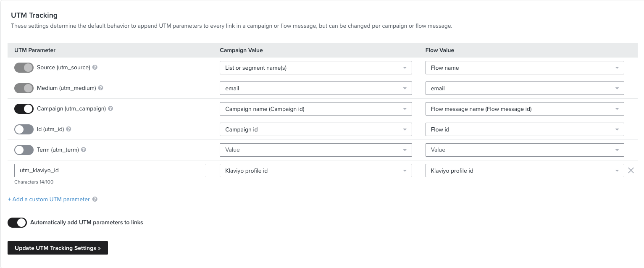644x268 pixels.
Task: Remove the utm_klaviyo_id custom parameter with the X
Action: pyautogui.click(x=631, y=171)
